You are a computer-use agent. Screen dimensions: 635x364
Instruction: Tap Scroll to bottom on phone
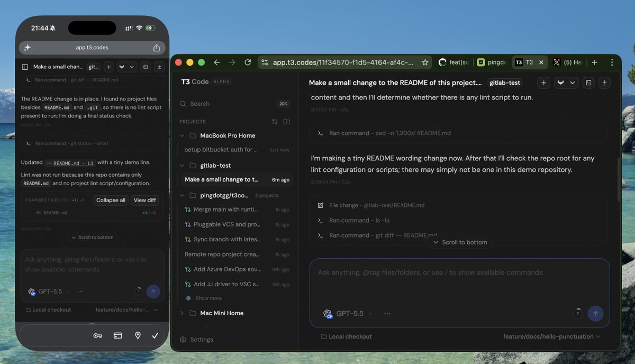point(92,238)
